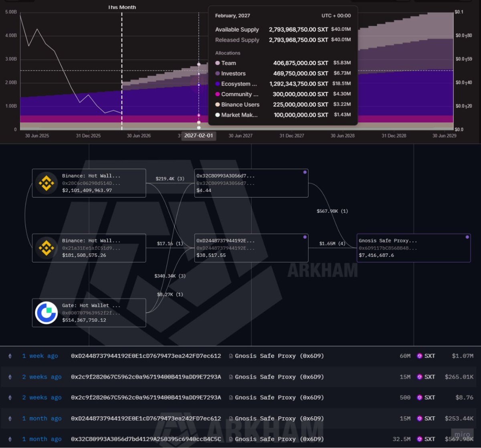481x448 pixels.
Task: Click Ethereum icon on the 500 SXT row
Action: tap(10, 398)
